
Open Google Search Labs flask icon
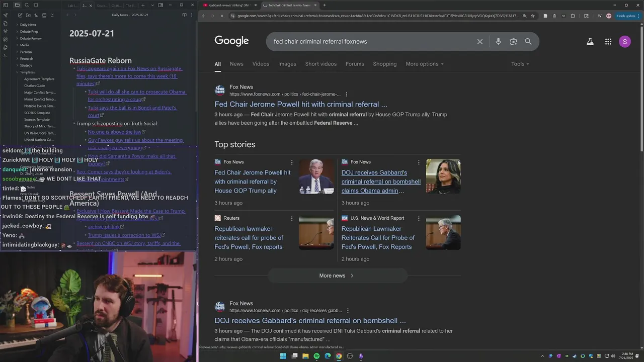click(x=590, y=42)
